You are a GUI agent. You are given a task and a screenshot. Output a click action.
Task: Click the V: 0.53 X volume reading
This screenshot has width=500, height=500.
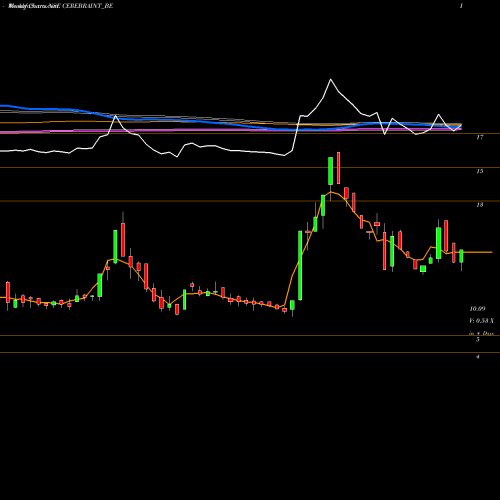point(481,321)
